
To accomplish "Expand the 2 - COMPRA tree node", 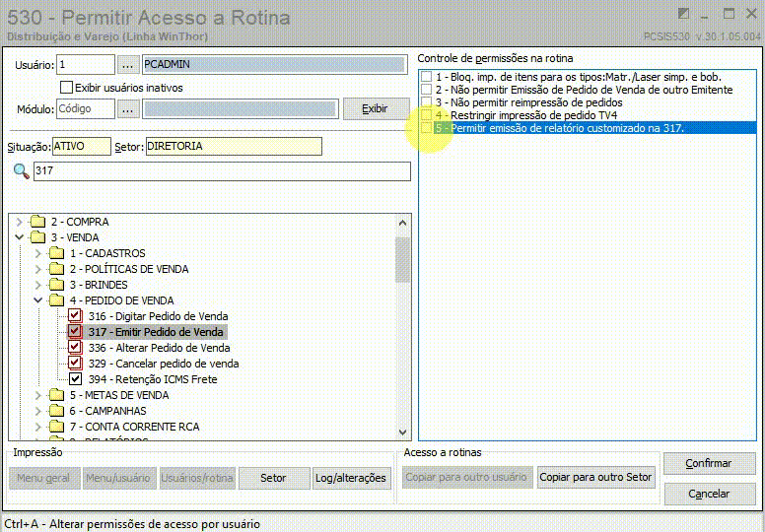I will 20,223.
